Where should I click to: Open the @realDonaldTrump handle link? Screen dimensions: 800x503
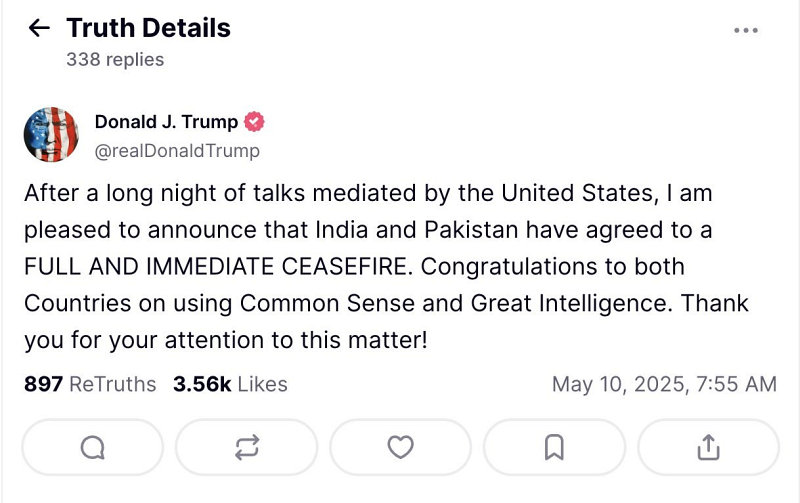(177, 151)
